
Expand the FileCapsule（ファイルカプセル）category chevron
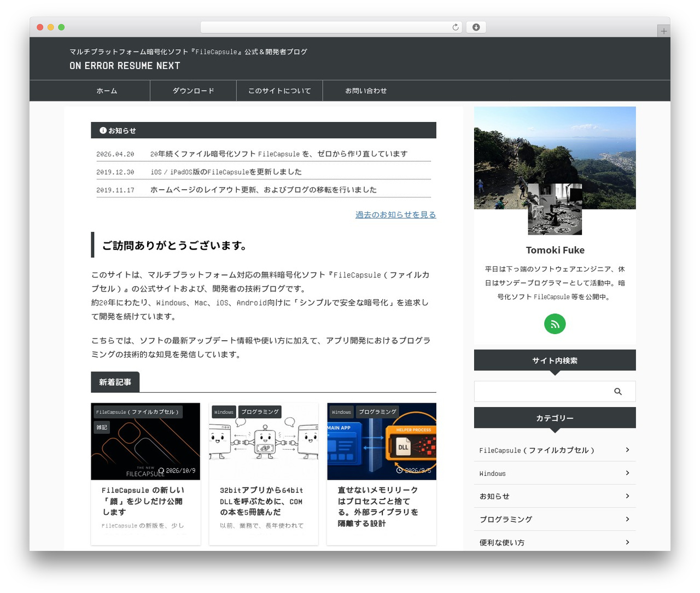627,450
